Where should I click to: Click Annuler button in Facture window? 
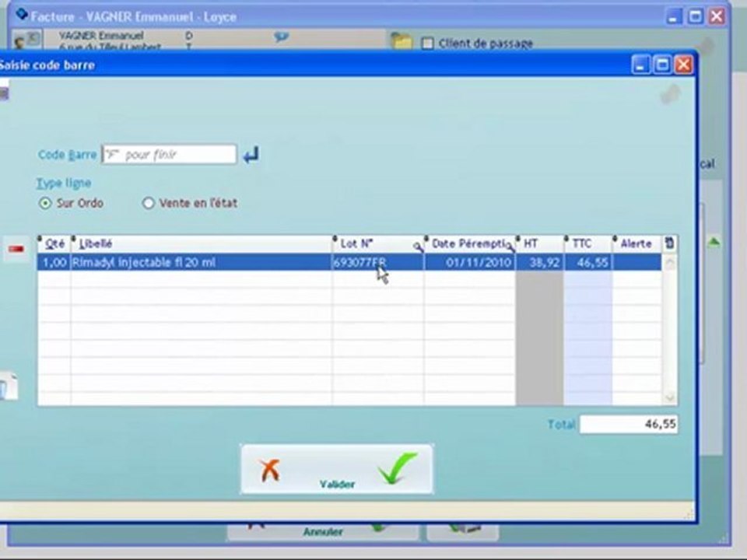[x=323, y=531]
